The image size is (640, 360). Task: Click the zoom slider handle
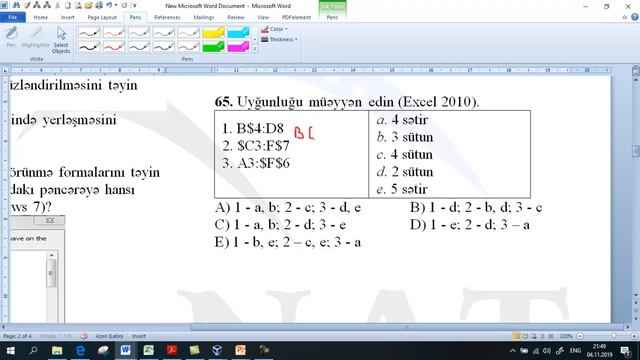pos(614,336)
